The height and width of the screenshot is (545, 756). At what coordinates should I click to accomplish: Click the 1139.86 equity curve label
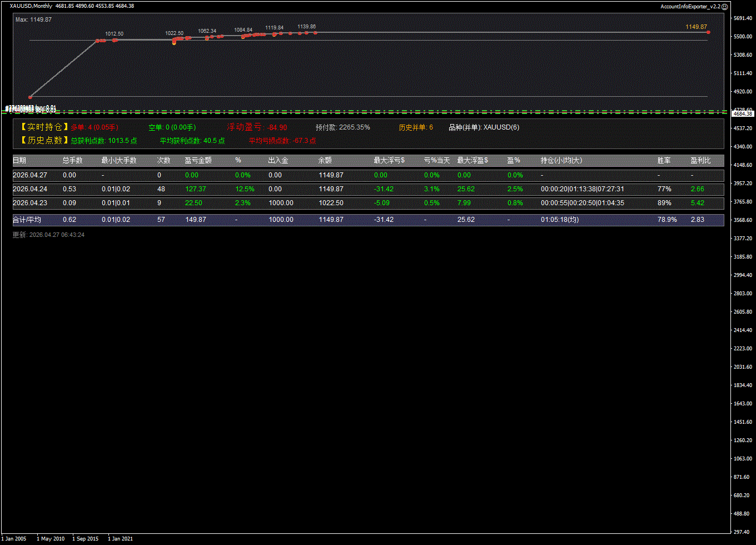coord(306,27)
